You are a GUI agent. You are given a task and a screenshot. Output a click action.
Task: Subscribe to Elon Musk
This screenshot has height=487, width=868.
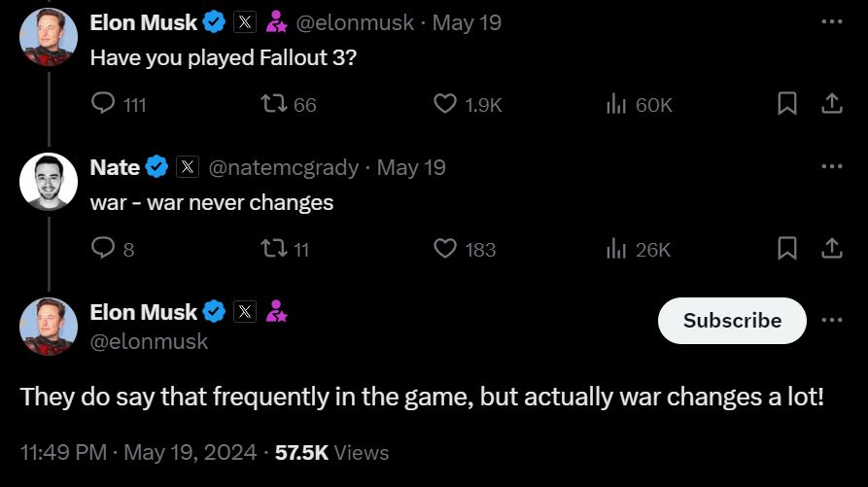(732, 321)
